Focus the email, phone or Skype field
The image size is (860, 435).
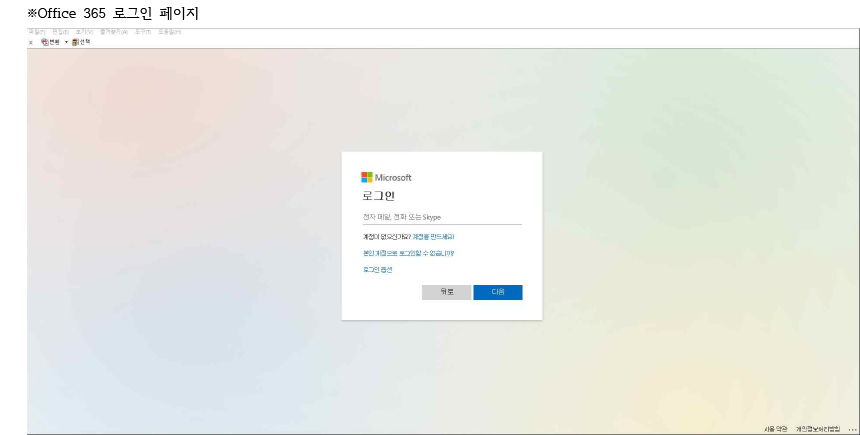coord(442,217)
